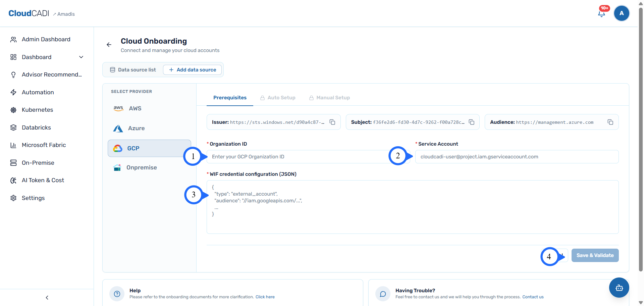Click the Audience URL text

click(x=555, y=122)
